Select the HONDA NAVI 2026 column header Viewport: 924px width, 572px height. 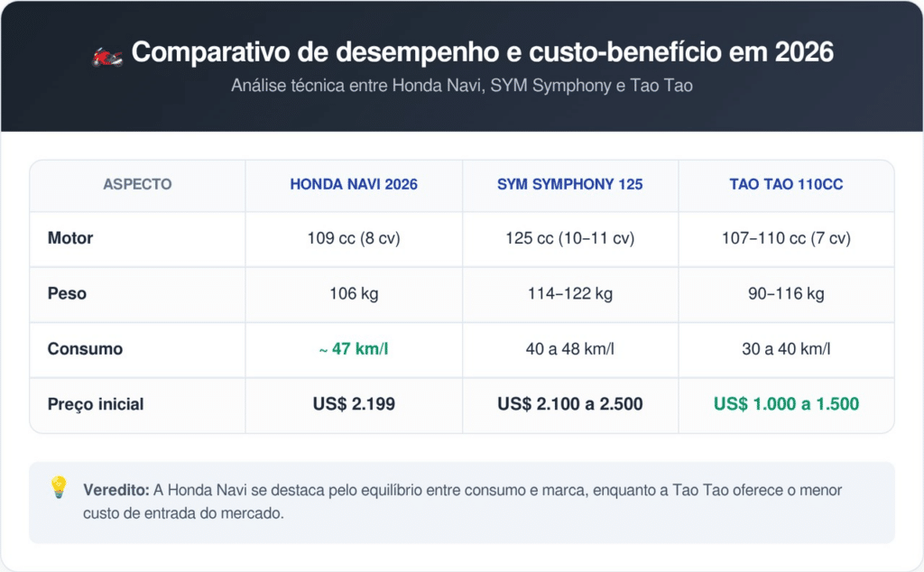pyautogui.click(x=354, y=184)
